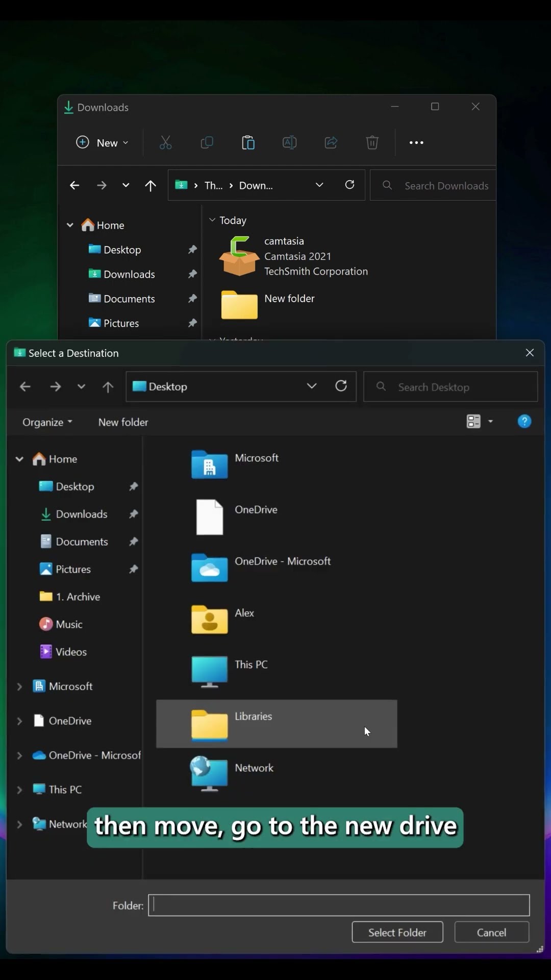Expand the Downloads address bar history dropdown
The width and height of the screenshot is (551, 980).
(x=319, y=185)
